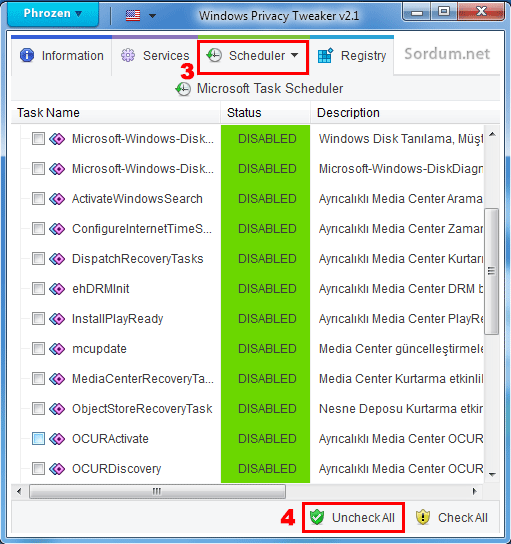
Task: Click the vertical scrollbar thumb of task list
Action: point(491,271)
